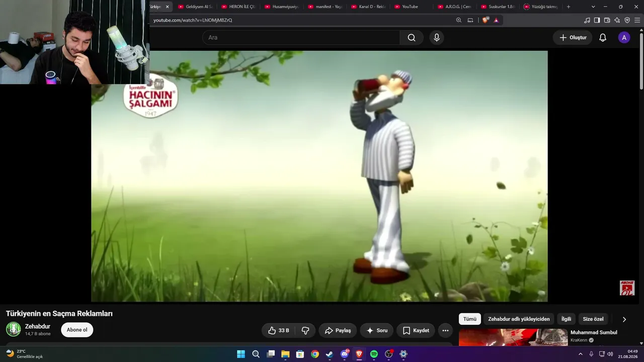Launch File Explorer from taskbar

point(285,354)
